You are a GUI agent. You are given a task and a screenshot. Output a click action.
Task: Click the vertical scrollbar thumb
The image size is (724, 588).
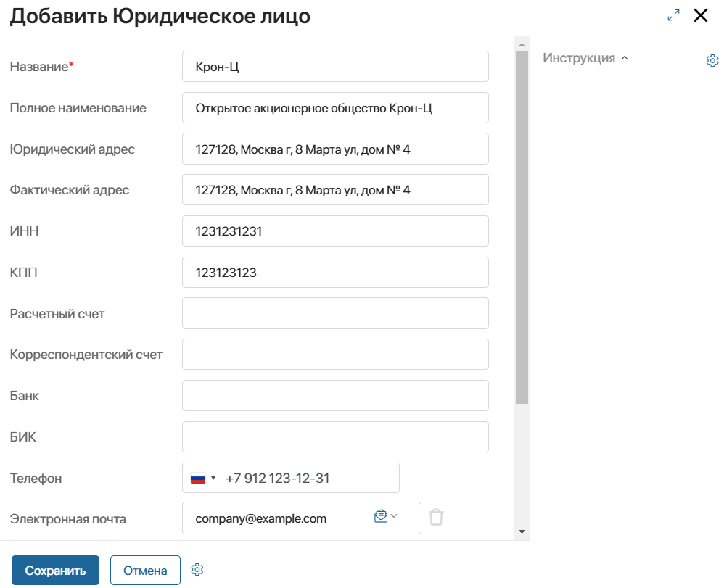(x=522, y=228)
